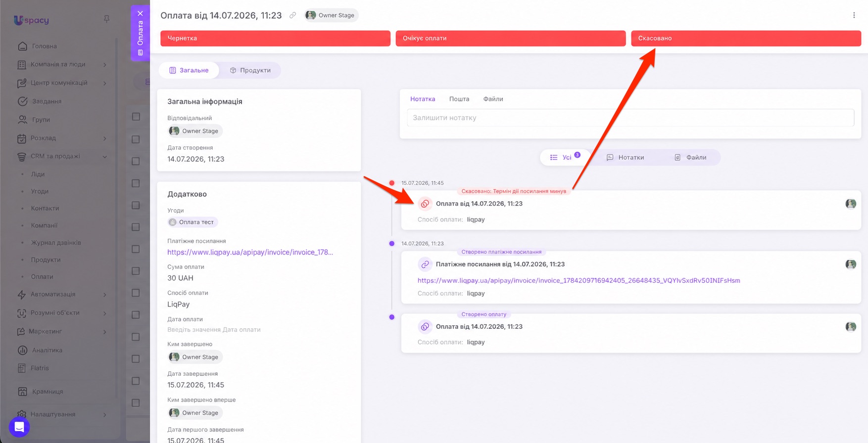Viewport: 868px width, 443px height.
Task: Open Крамниця store in the sidebar
Action: point(48,392)
